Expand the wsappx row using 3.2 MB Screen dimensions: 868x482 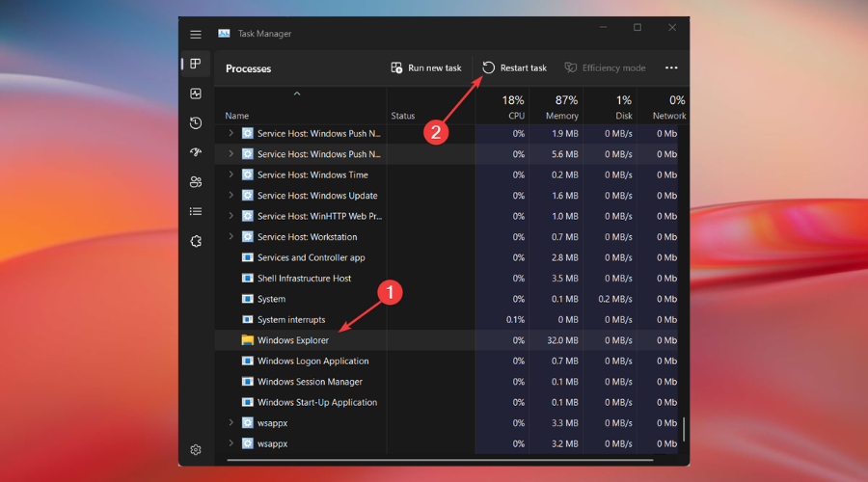231,443
